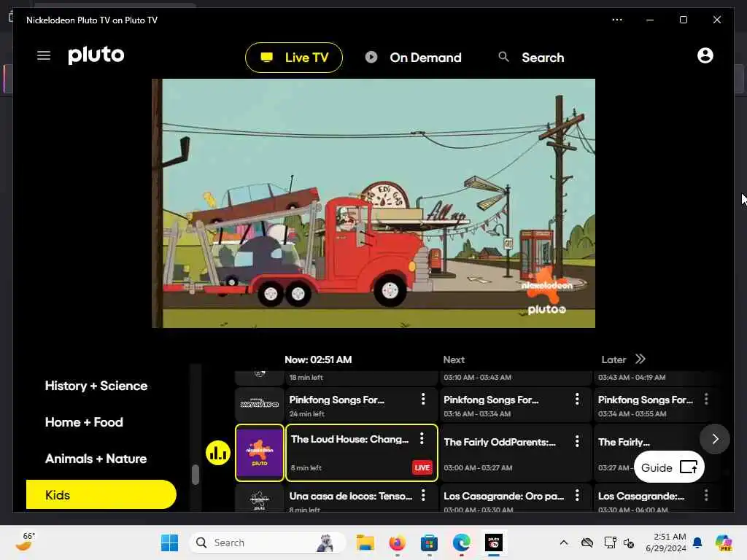747x560 pixels.
Task: Open options for Pinkfong Songs 03:16 AM
Action: click(577, 399)
